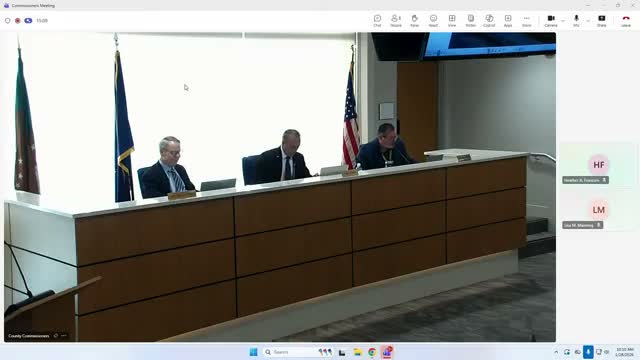Click the shield security icon near timer
The height and width of the screenshot is (360, 640).
pos(8,20)
